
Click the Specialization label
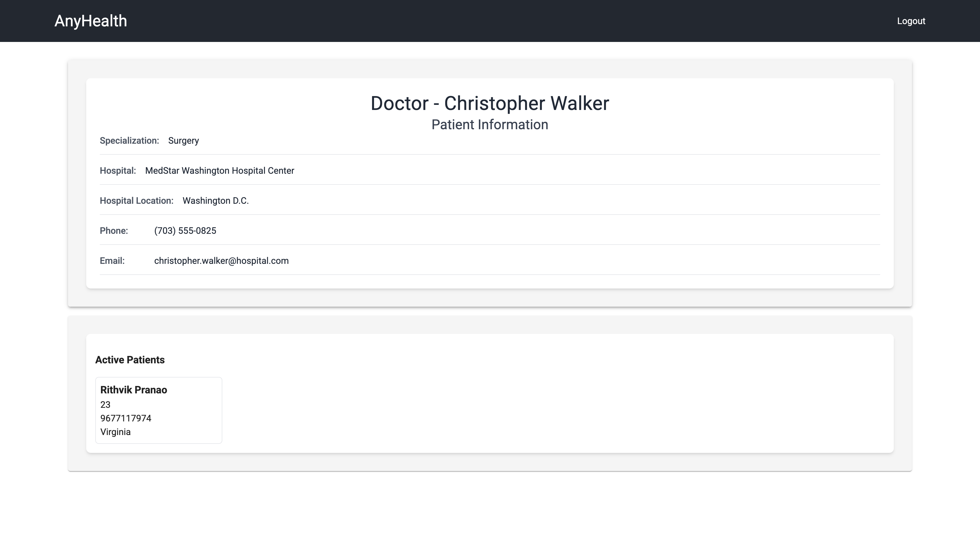click(x=129, y=141)
